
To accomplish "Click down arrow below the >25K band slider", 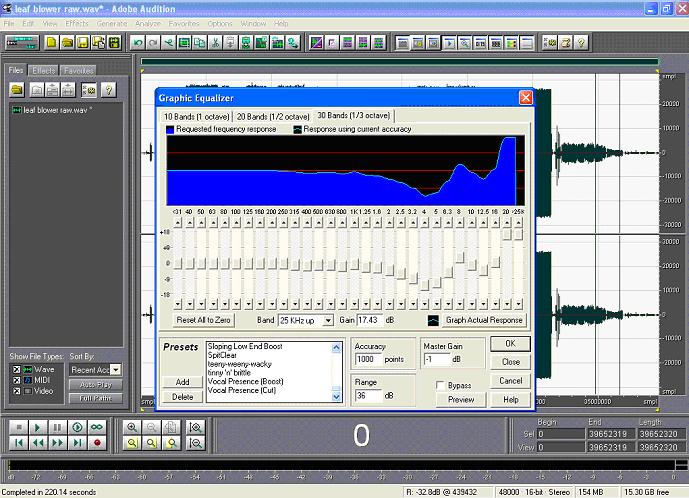I will 519,304.
